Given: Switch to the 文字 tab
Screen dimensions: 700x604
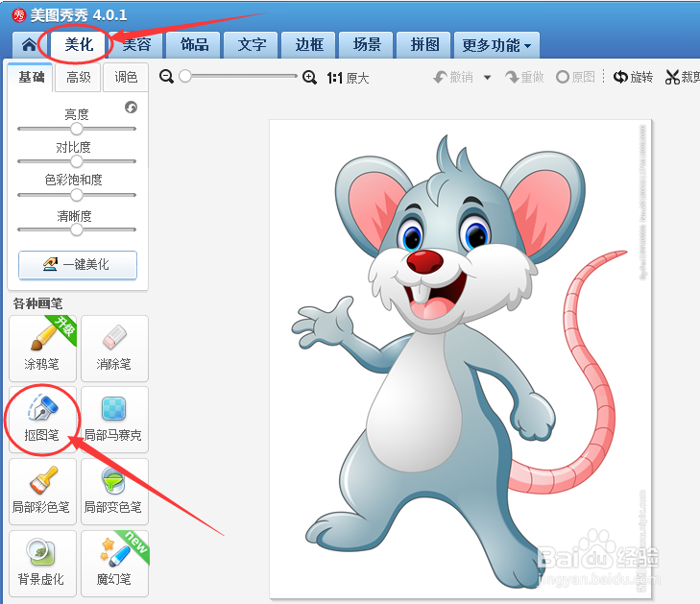Looking at the screenshot, I should point(251,44).
